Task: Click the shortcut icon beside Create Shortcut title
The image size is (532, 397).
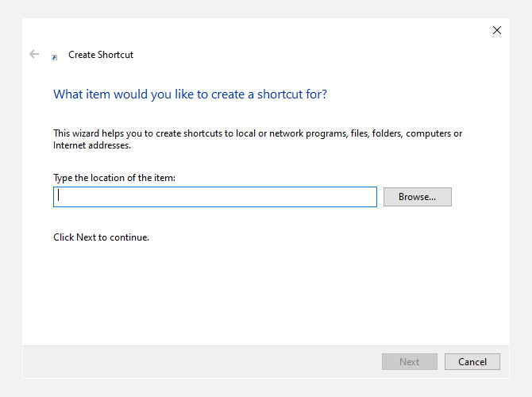Action: tap(54, 56)
